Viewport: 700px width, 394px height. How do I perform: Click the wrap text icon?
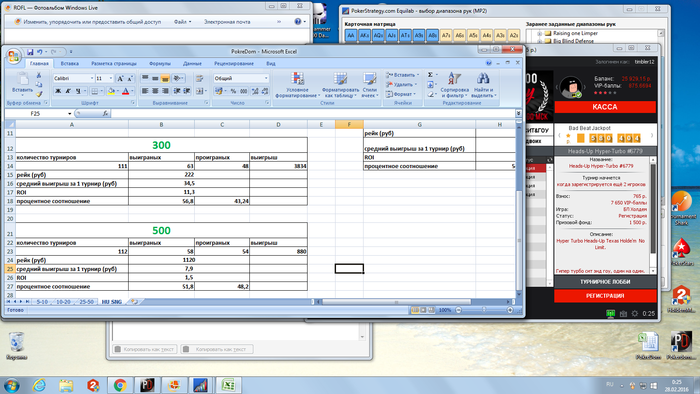[x=199, y=79]
